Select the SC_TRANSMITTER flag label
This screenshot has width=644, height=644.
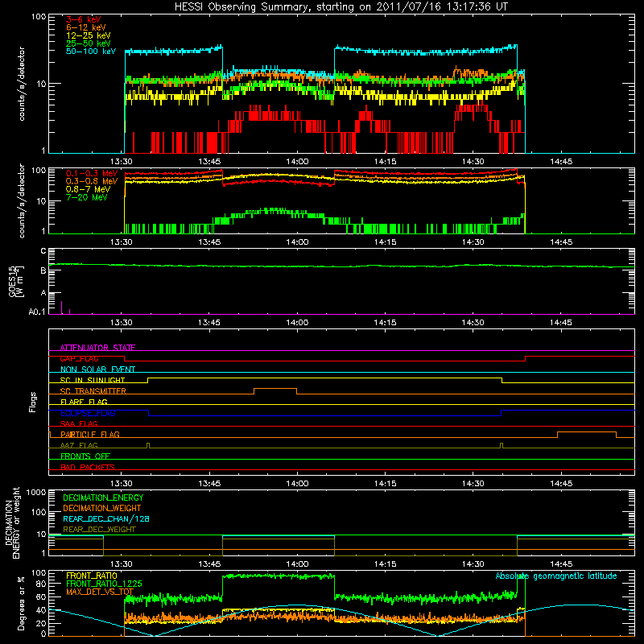[x=93, y=390]
